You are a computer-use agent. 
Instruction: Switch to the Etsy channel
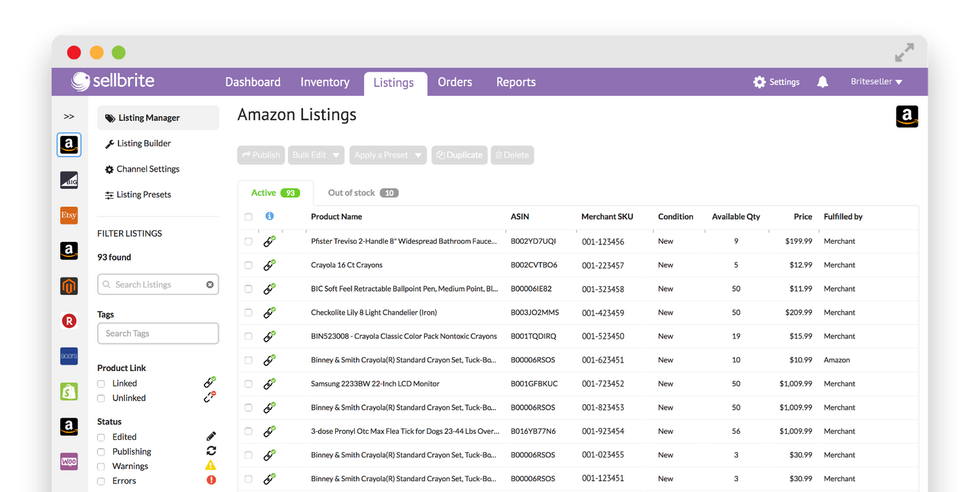point(69,215)
